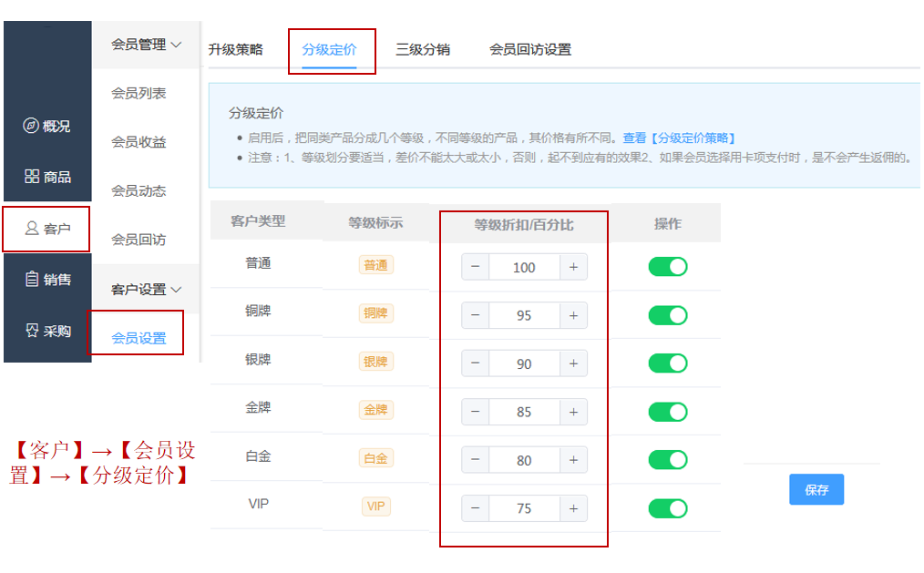Select 会员设置 in the submenu
The image size is (924, 573).
point(139,338)
